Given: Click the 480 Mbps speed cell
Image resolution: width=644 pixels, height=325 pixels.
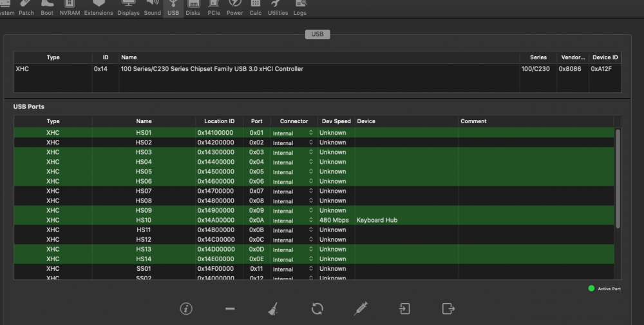Looking at the screenshot, I should pyautogui.click(x=334, y=220).
